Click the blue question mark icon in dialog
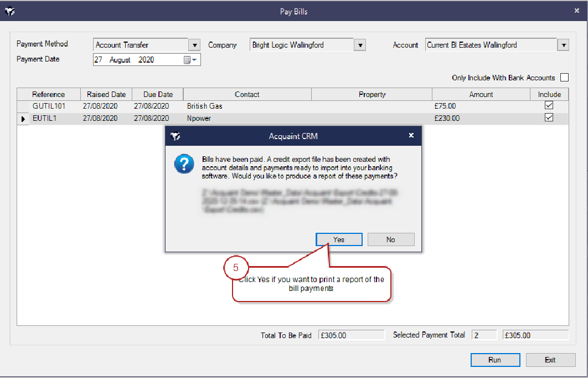Image resolution: width=588 pixels, height=378 pixels. coord(183,165)
